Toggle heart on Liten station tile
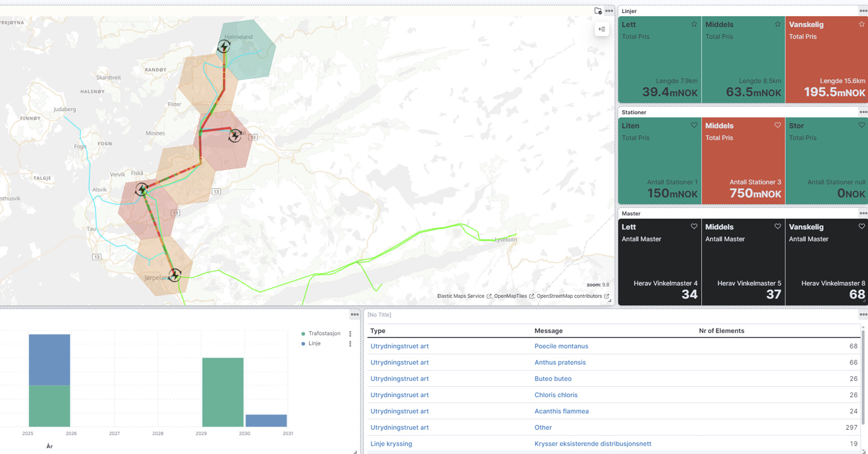Image resolution: width=868 pixels, height=454 pixels. pyautogui.click(x=694, y=126)
